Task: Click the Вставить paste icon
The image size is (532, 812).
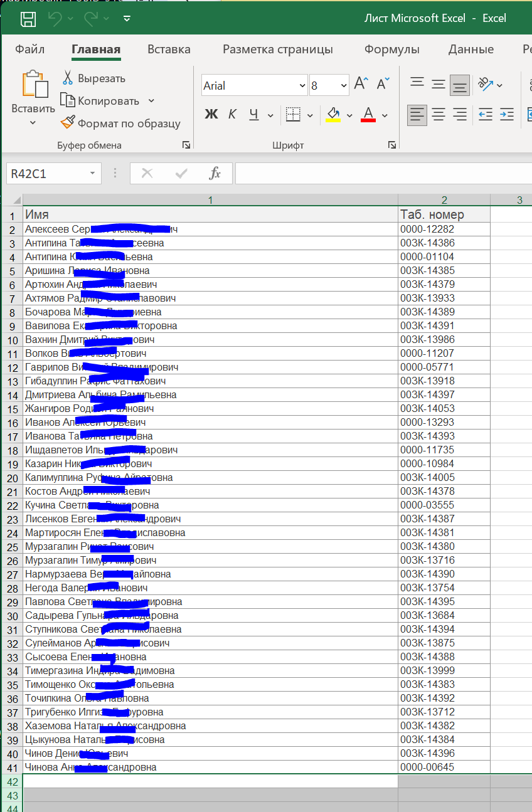Action: 34,85
